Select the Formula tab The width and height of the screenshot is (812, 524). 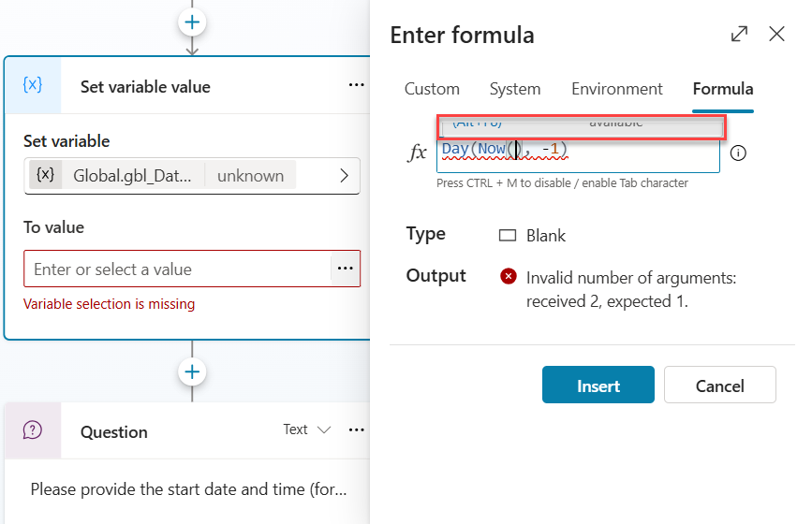point(723,89)
